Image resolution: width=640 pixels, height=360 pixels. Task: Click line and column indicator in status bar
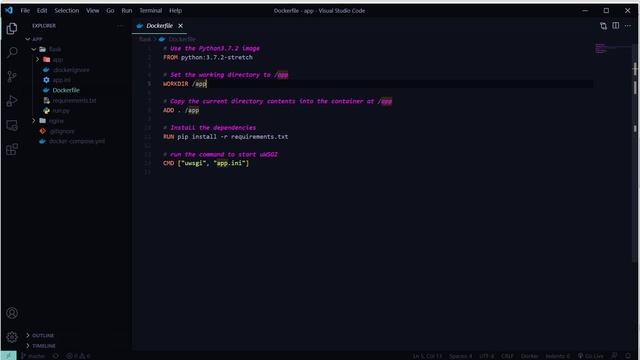pos(427,356)
